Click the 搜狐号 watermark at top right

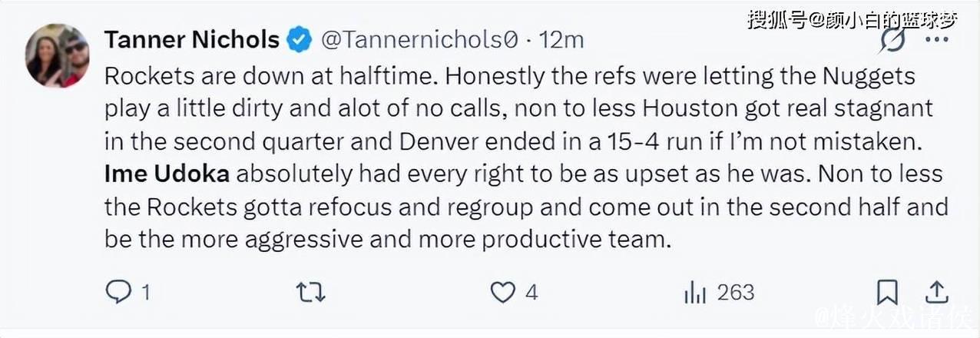(853, 19)
